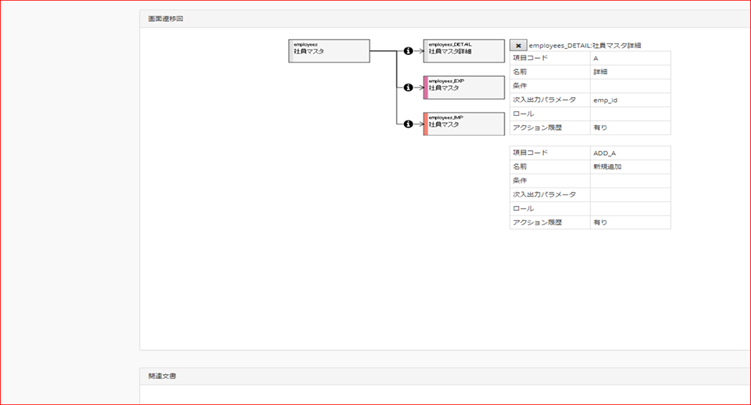The width and height of the screenshot is (751, 405).
Task: Click salmon color strip on employees_IMP node
Action: (426, 124)
